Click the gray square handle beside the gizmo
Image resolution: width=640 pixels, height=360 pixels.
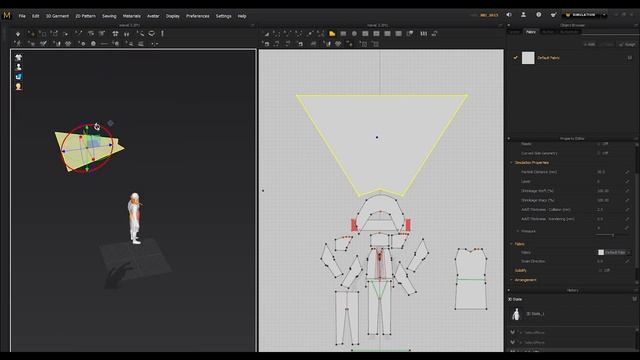[110, 123]
